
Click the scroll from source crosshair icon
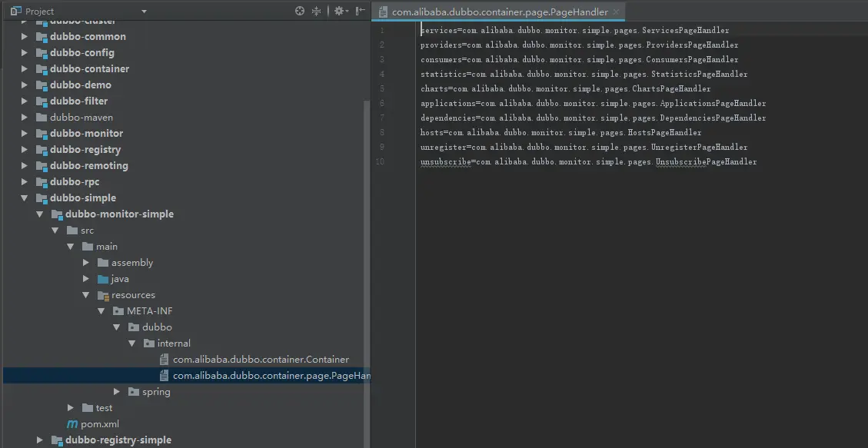[x=300, y=11]
